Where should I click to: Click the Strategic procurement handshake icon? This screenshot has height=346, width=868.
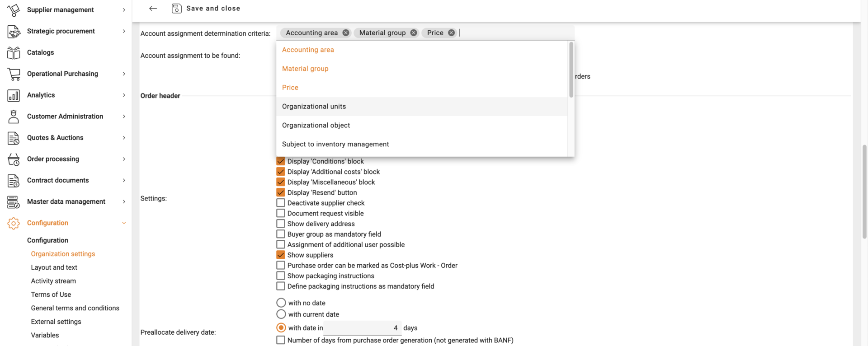(x=14, y=32)
